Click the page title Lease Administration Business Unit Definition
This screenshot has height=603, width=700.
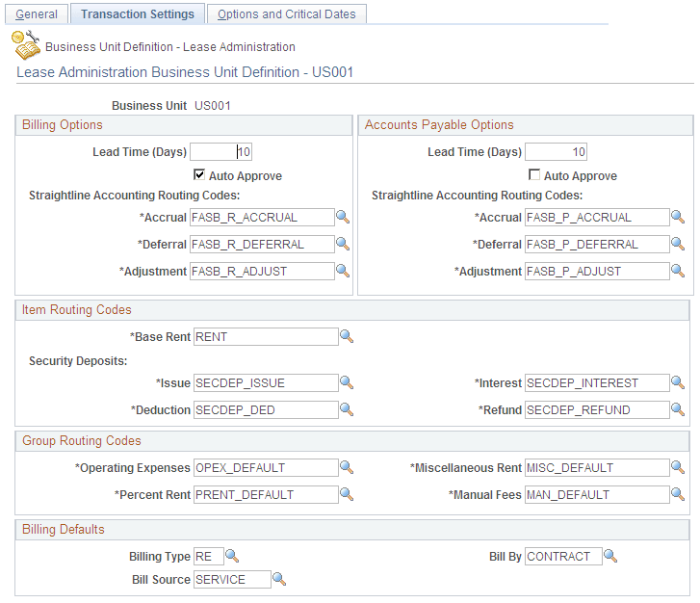[x=185, y=72]
